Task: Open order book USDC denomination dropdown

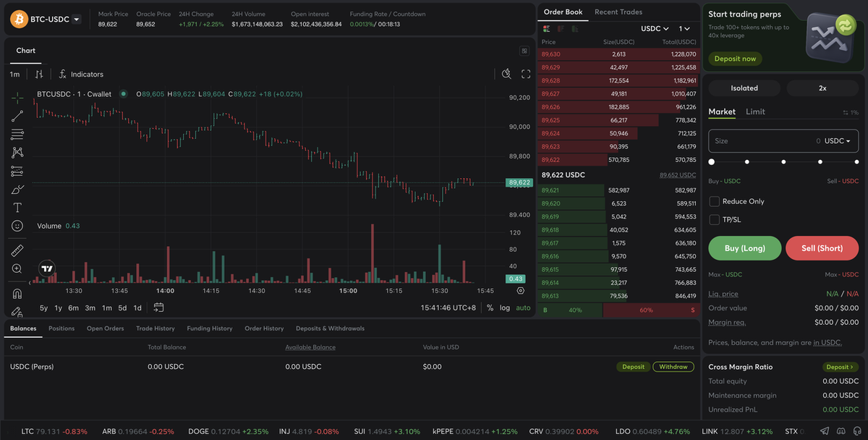Action: pos(655,28)
